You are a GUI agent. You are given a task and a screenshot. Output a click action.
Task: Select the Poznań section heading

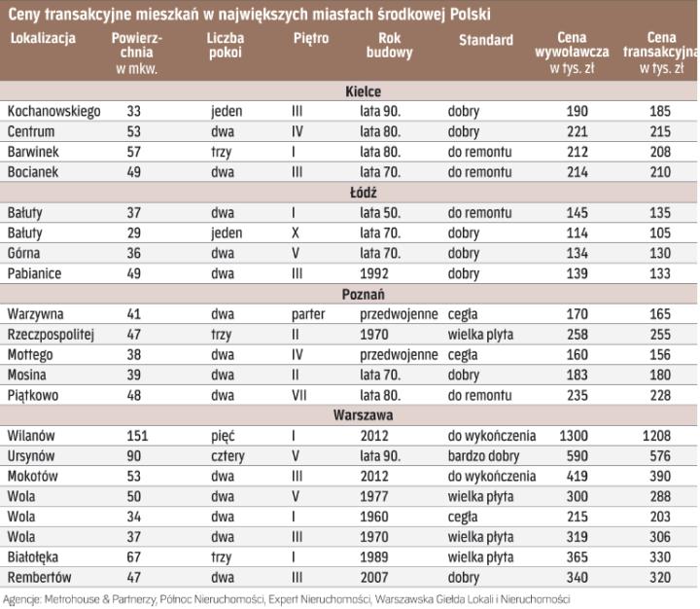(x=364, y=294)
